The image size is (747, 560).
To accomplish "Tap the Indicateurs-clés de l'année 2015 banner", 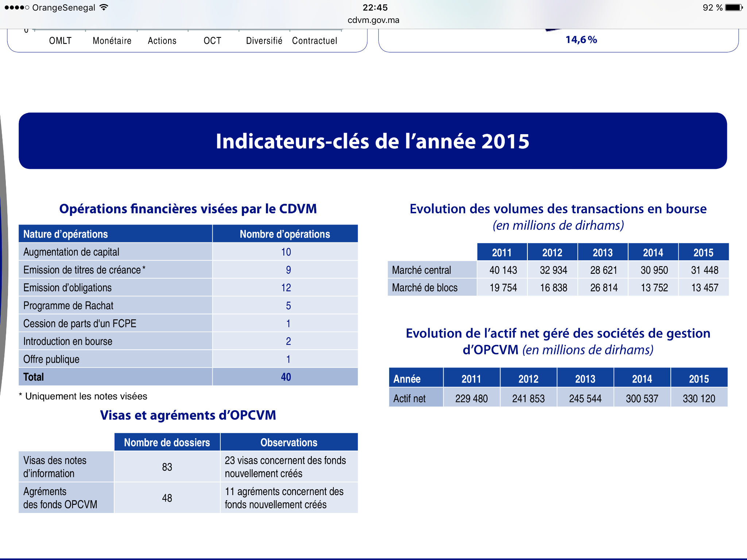I will pyautogui.click(x=373, y=141).
